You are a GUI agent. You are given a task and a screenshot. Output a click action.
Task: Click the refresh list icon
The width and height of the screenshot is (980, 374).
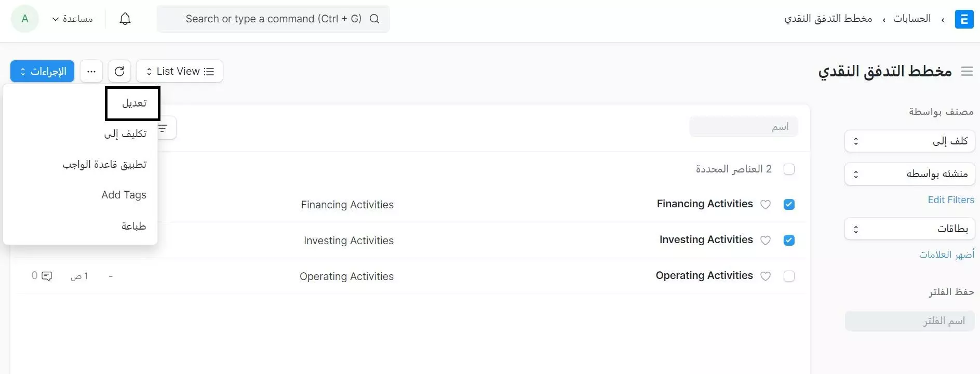(119, 71)
